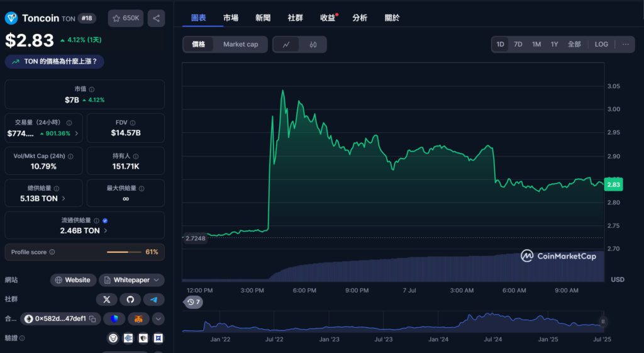The image size is (644, 353).
Task: Click the blue shield wallet icon
Action: [x=114, y=319]
